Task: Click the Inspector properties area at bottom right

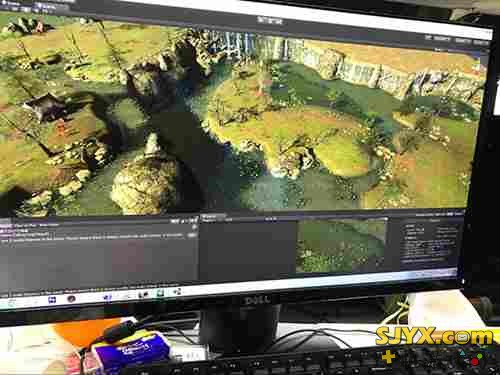Action: 430,242
